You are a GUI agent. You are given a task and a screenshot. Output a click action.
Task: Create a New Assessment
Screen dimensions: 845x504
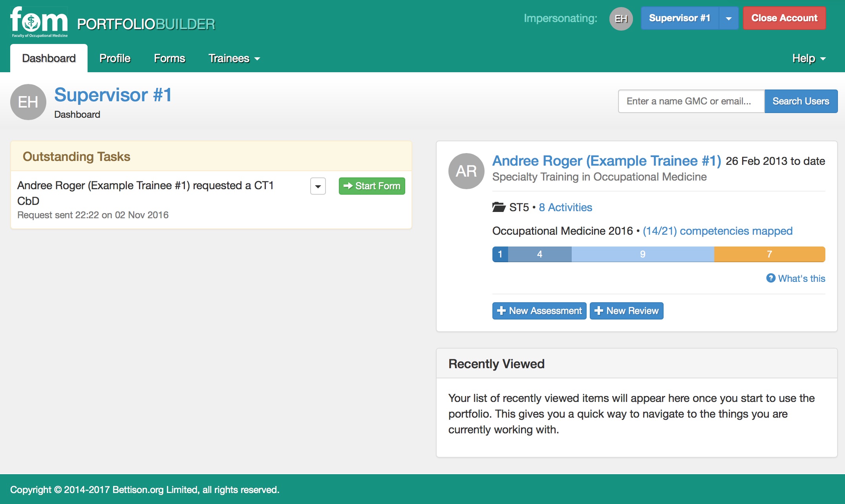click(x=540, y=311)
